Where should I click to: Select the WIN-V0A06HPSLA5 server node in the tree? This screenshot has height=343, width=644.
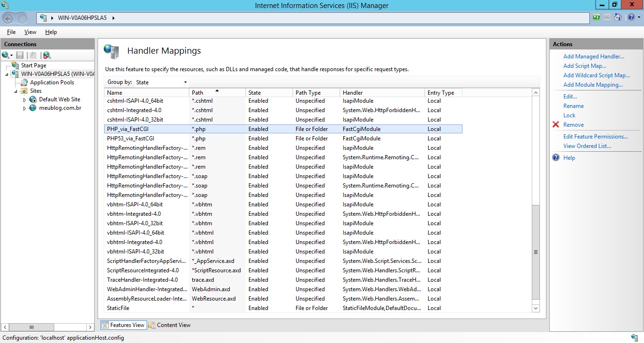(x=57, y=74)
